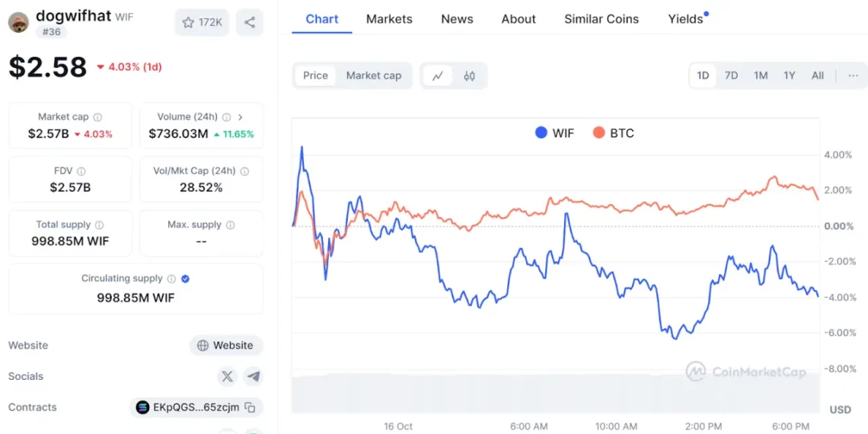868x434 pixels.
Task: Switch to the line chart view icon
Action: click(438, 75)
